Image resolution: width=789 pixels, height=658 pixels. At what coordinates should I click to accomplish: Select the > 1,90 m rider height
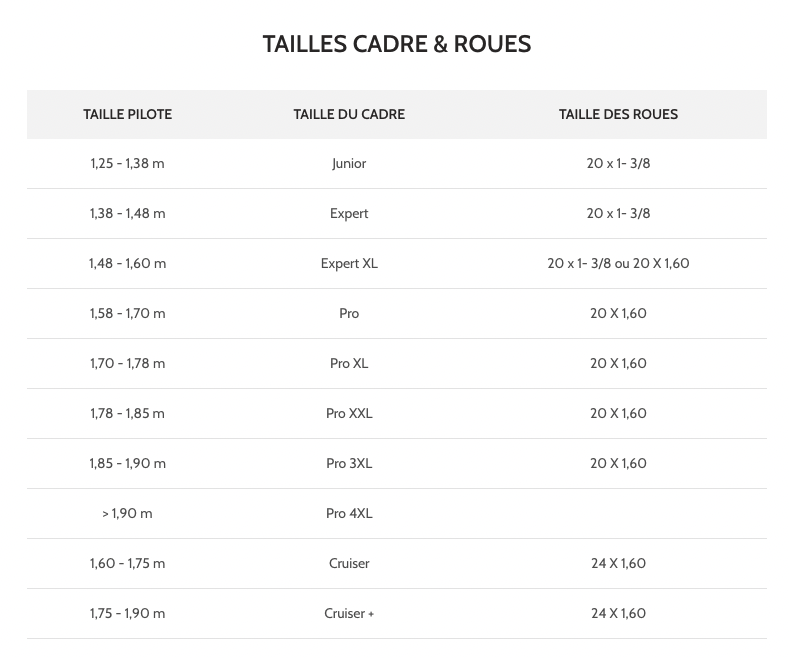pos(127,513)
